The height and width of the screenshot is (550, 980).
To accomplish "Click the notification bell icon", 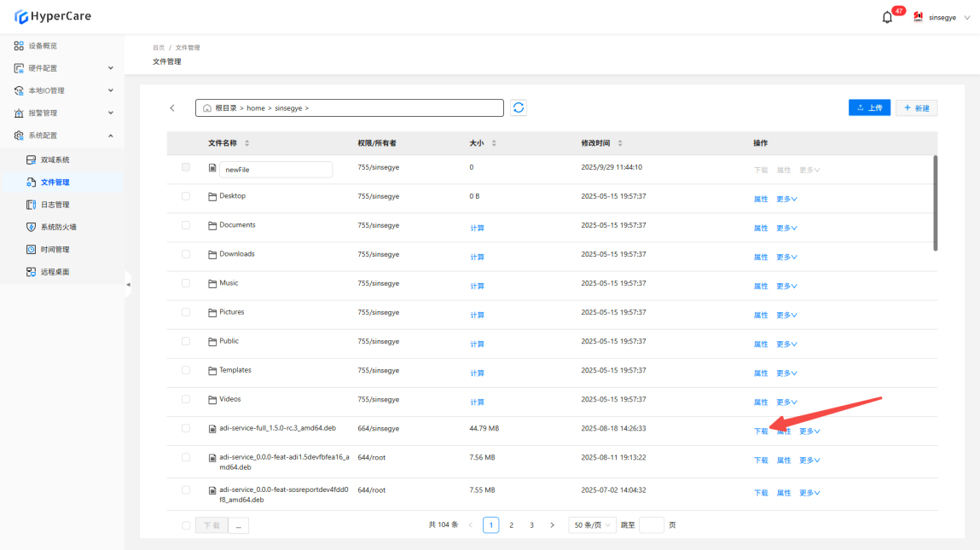I will [x=887, y=17].
